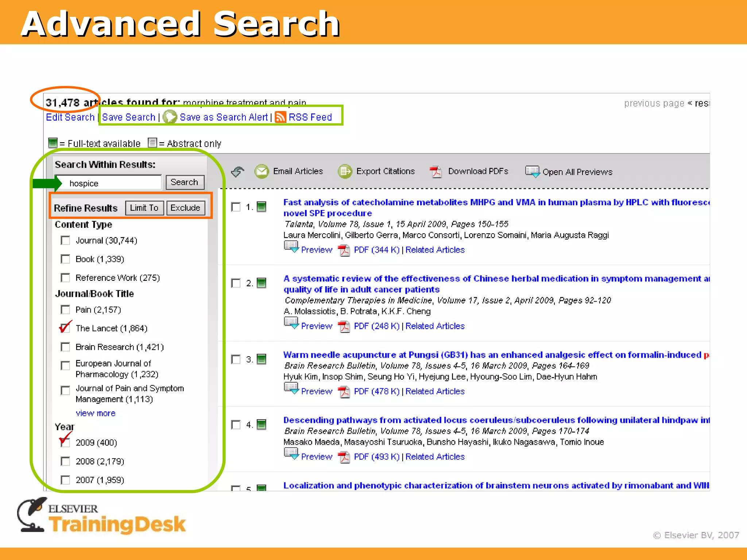This screenshot has height=560, width=747.
Task: Click the full-text available icon for result 1
Action: coord(262,207)
